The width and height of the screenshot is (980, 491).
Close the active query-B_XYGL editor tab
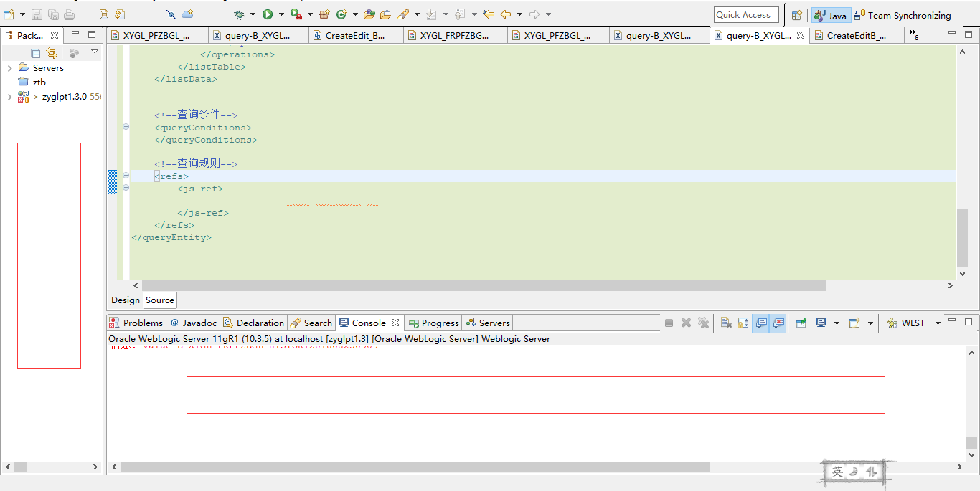point(801,35)
